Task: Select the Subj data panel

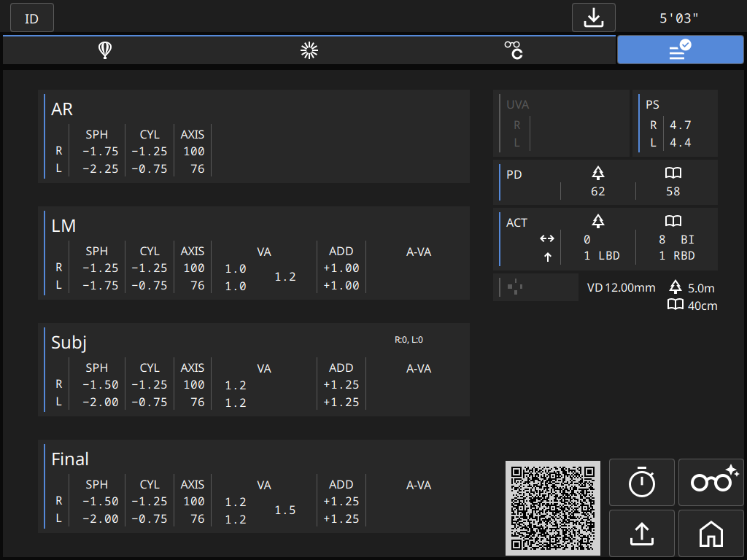Action: [253, 370]
